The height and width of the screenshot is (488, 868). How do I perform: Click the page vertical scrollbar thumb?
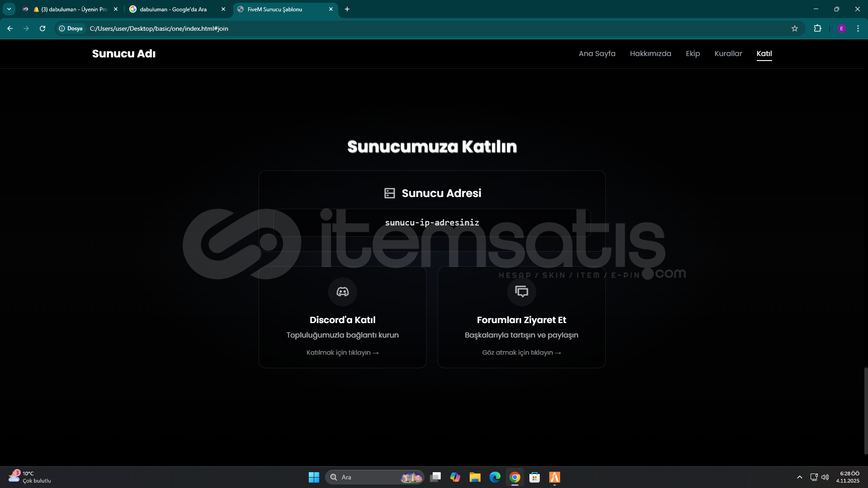pos(865,410)
